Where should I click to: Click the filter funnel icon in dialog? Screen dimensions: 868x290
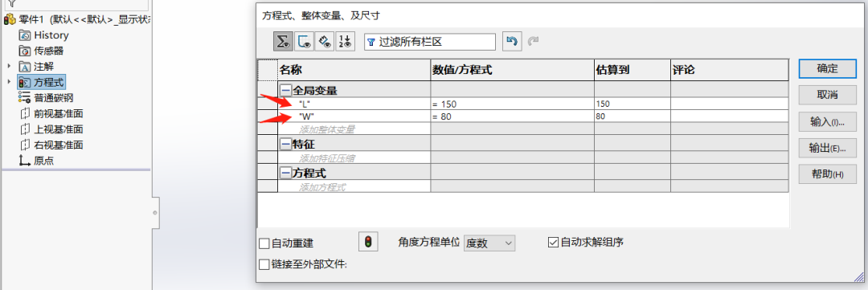pyautogui.click(x=371, y=42)
